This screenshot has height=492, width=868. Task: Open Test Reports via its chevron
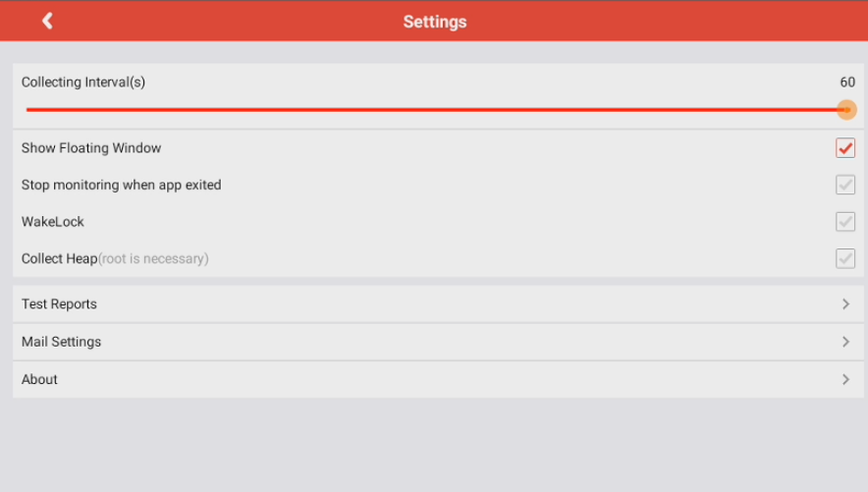pos(845,303)
